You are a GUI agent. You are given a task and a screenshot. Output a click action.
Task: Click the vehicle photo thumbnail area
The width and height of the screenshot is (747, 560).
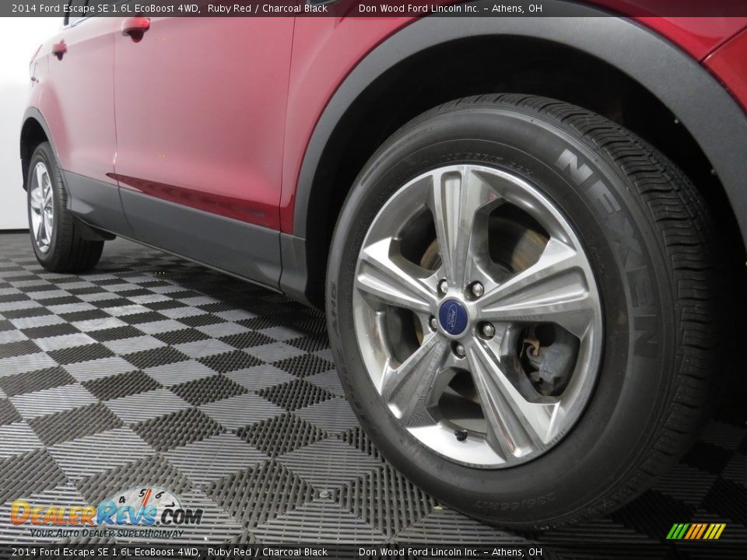click(x=373, y=280)
